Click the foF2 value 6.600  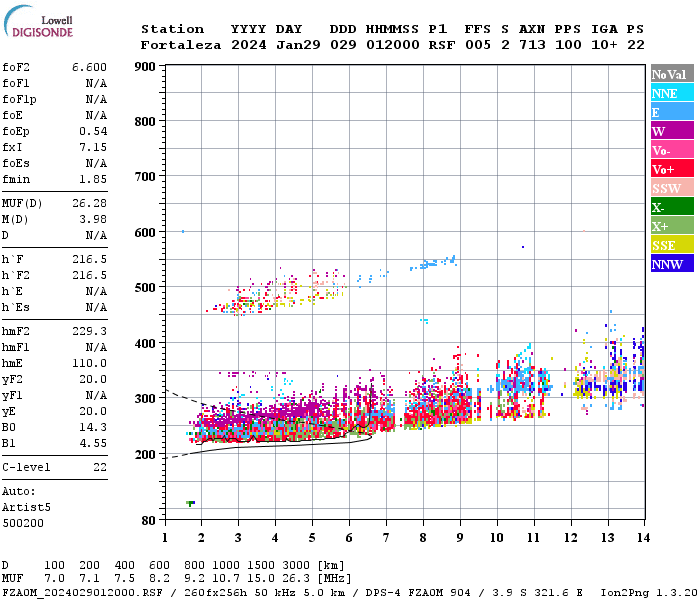89,67
